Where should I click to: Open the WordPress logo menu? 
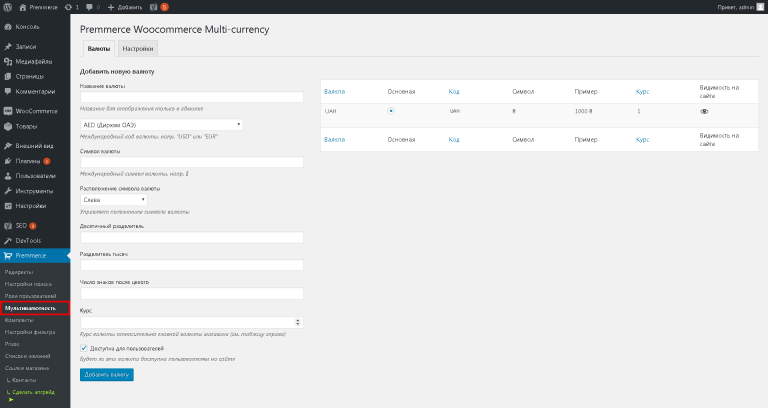tap(7, 7)
